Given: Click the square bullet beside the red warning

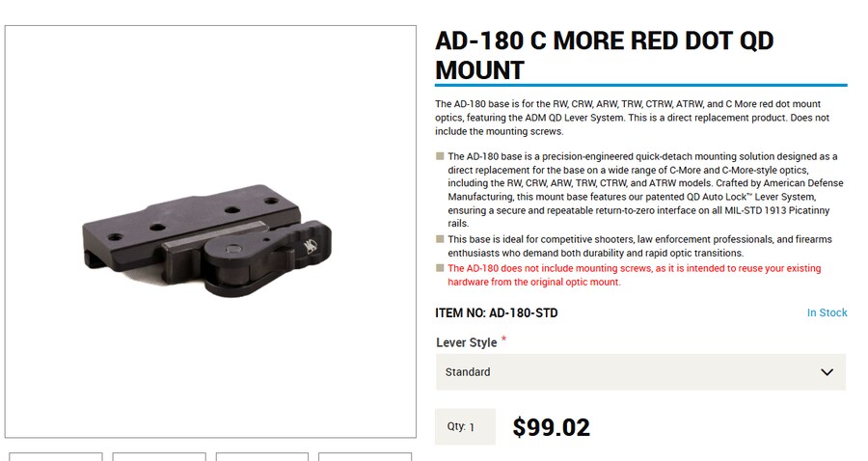Looking at the screenshot, I should (x=440, y=268).
